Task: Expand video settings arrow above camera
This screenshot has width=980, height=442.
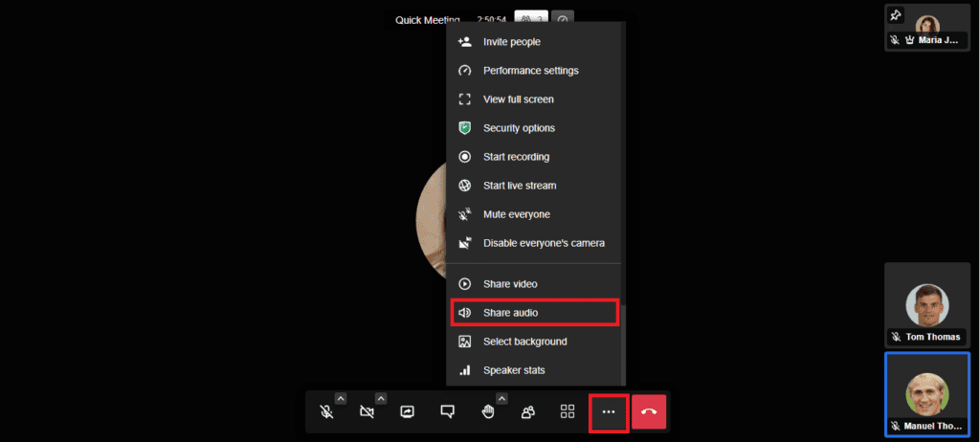Action: click(x=381, y=398)
